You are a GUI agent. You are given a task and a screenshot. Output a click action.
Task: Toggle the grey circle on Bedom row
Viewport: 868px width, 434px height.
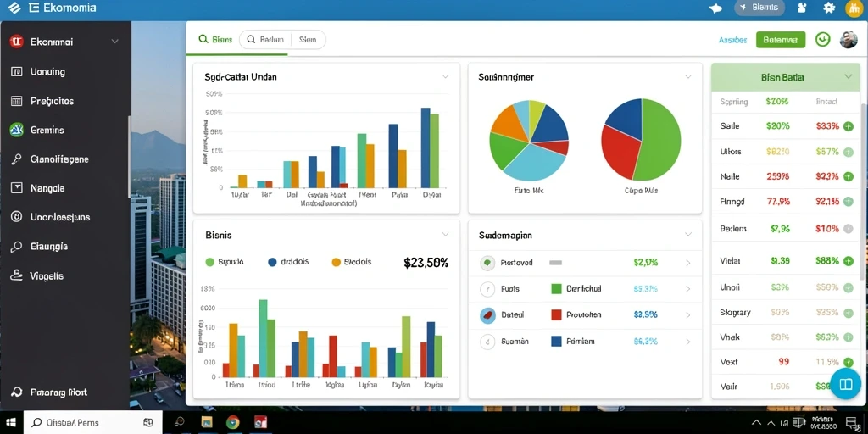848,229
